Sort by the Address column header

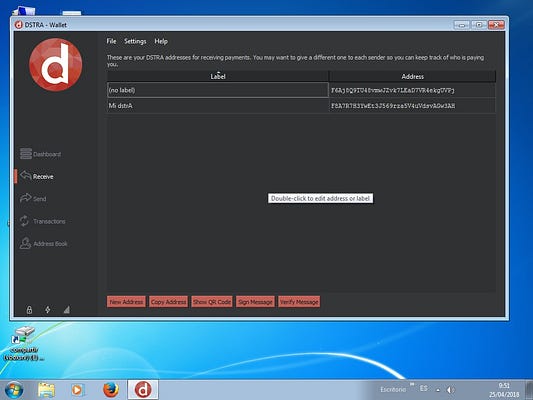412,76
